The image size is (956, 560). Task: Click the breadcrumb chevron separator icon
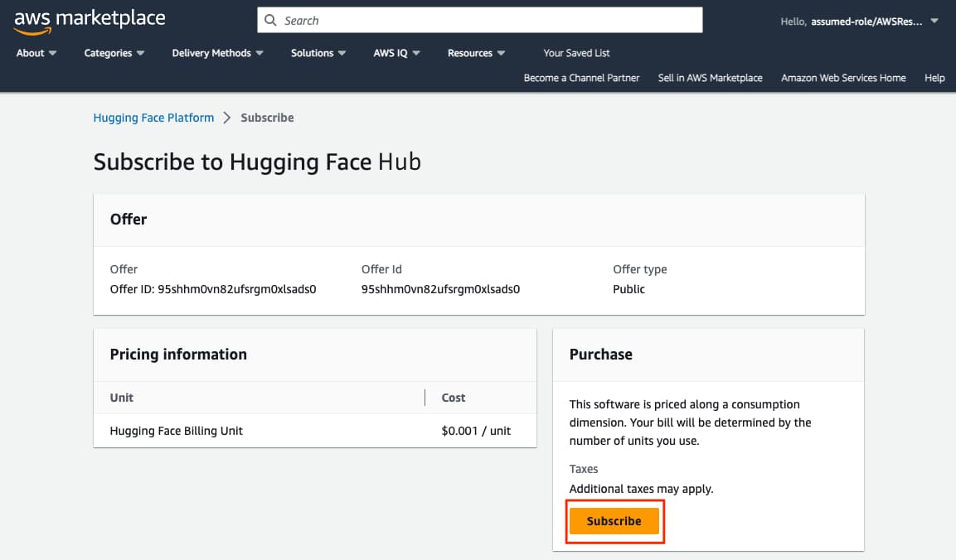pyautogui.click(x=227, y=118)
